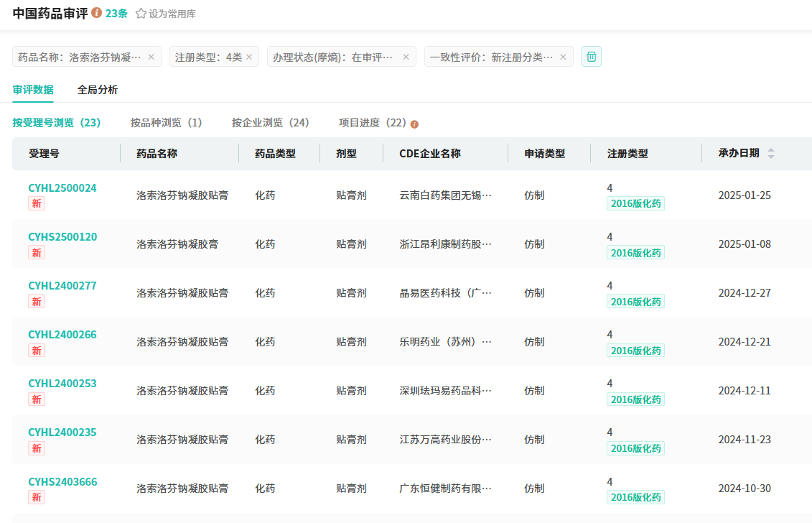Click 贴膏剂 link in CYHL2400277 row
Image resolution: width=812 pixels, height=523 pixels.
pyautogui.click(x=351, y=293)
